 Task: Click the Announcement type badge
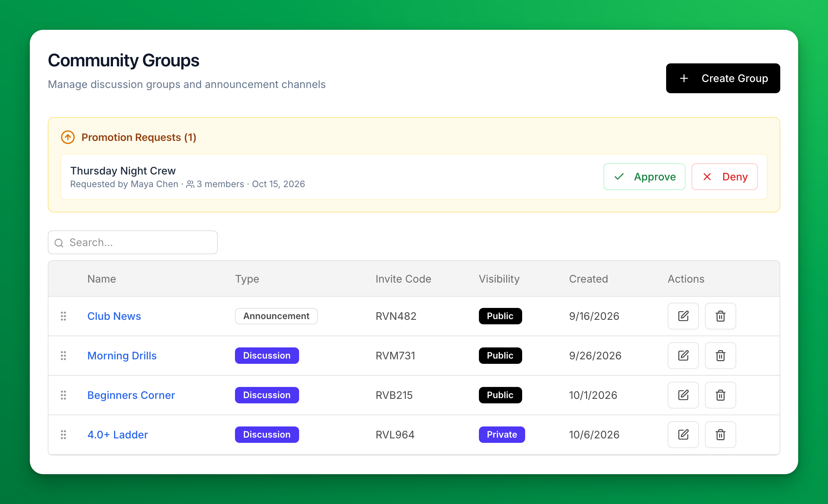coord(276,316)
